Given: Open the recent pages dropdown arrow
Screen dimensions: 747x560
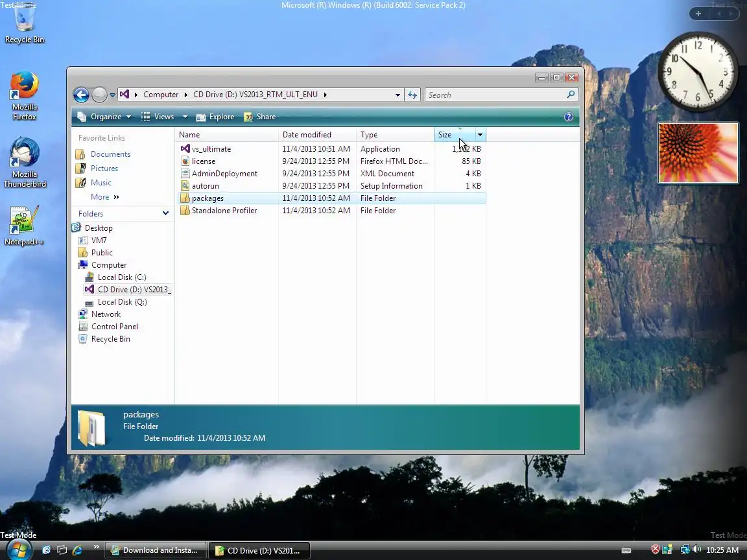Looking at the screenshot, I should [x=112, y=95].
